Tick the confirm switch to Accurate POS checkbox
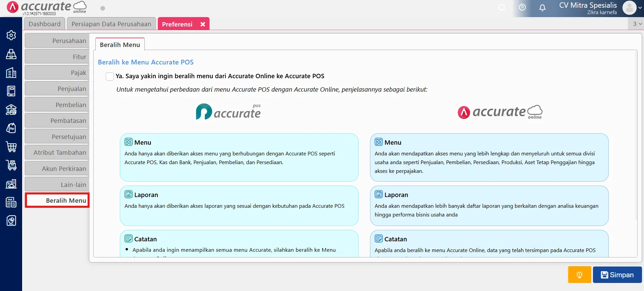 tap(110, 77)
